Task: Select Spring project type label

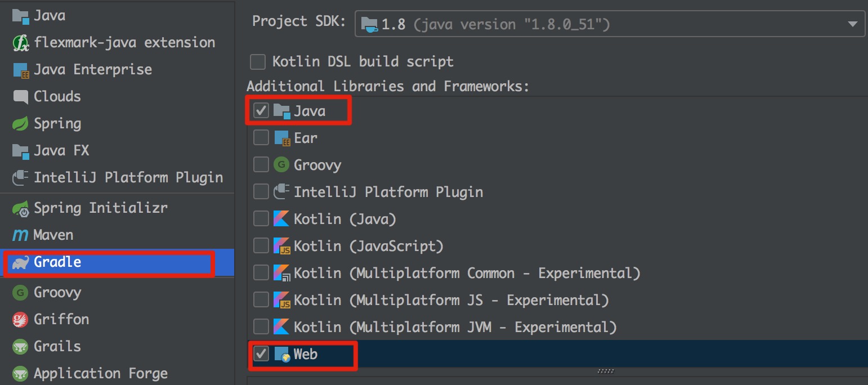Action: (x=57, y=124)
